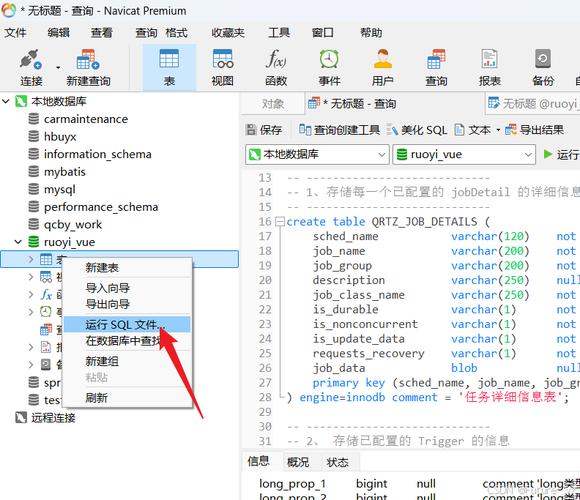Expand the 表 (Tables) node under ruoyi_vue

coord(31,259)
